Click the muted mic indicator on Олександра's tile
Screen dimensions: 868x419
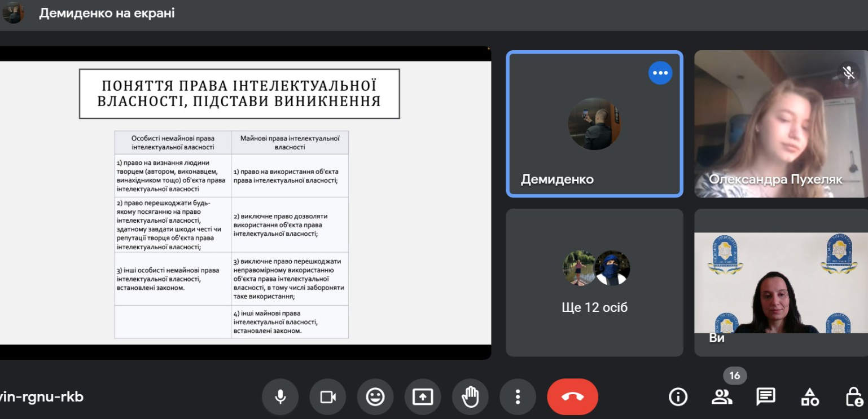point(848,72)
